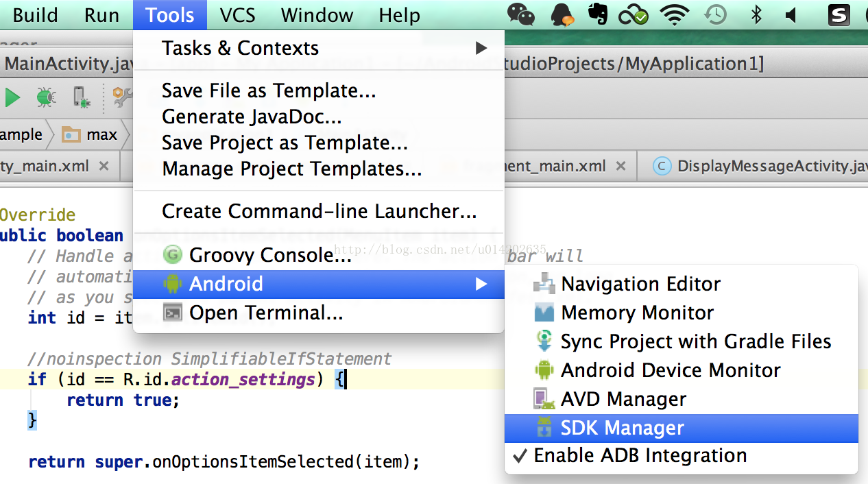This screenshot has height=484, width=868.
Task: Open the Run menu
Action: 101,15
